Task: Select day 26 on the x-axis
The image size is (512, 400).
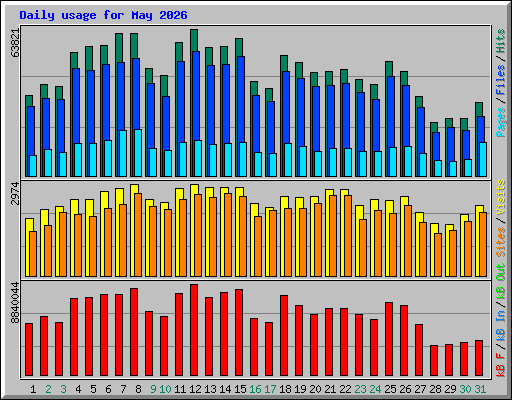Action: pos(405,389)
